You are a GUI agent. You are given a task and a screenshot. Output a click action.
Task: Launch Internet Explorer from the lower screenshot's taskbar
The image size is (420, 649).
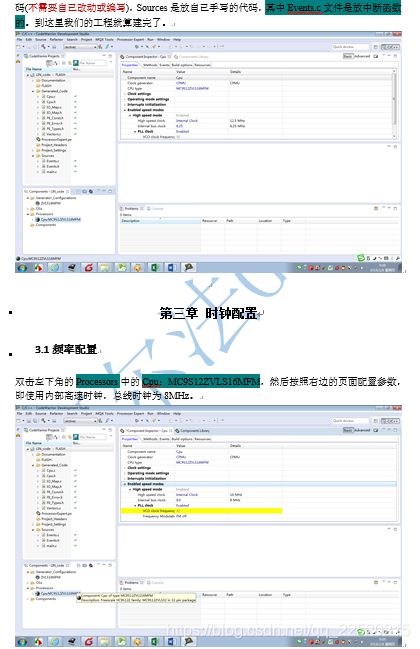pos(55,642)
